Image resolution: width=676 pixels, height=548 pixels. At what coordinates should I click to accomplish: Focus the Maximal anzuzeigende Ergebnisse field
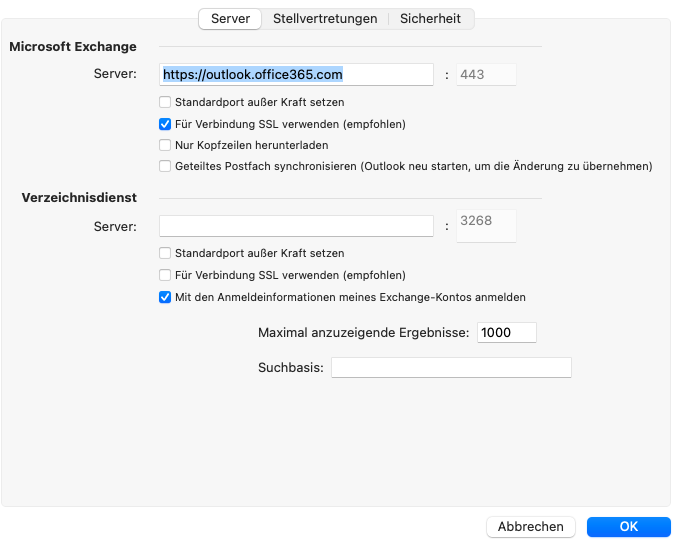point(507,333)
